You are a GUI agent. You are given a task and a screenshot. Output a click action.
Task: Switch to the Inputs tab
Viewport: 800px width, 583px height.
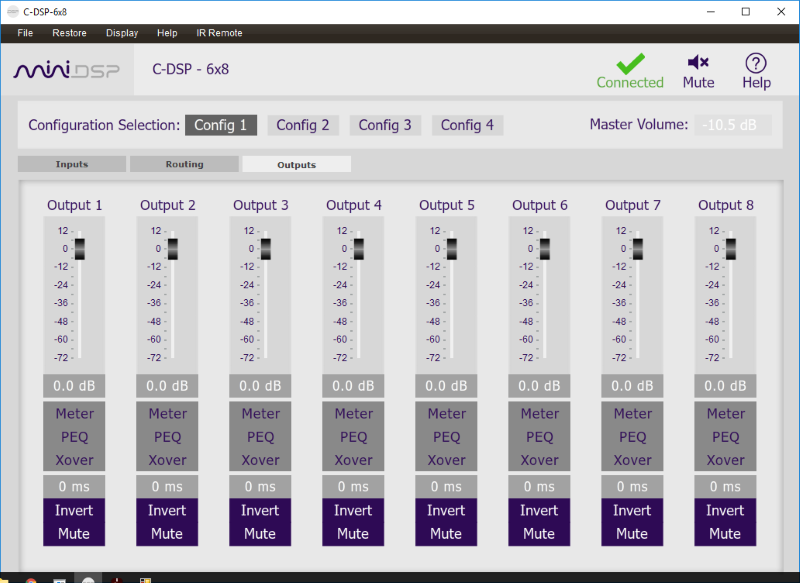click(72, 164)
